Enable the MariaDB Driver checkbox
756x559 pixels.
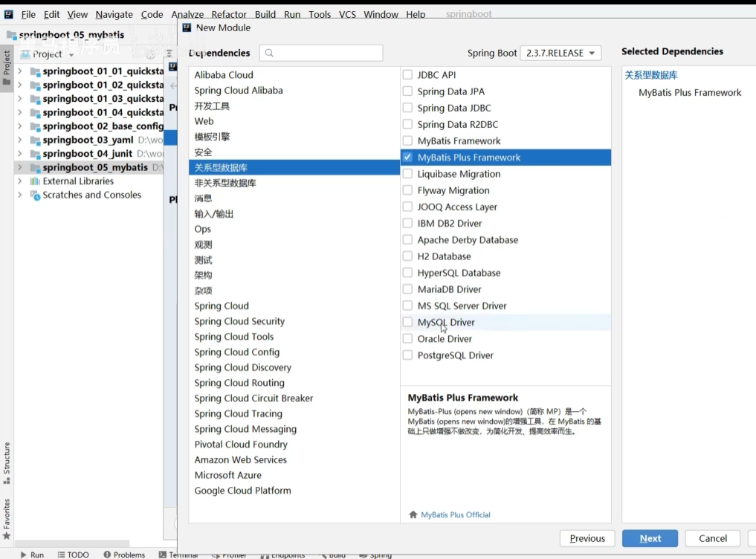pos(407,289)
